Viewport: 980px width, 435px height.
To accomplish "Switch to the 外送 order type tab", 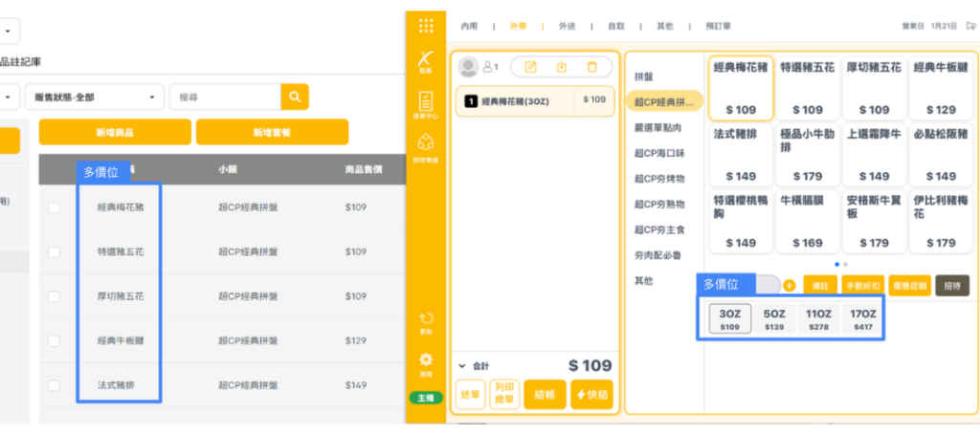I will [x=568, y=26].
